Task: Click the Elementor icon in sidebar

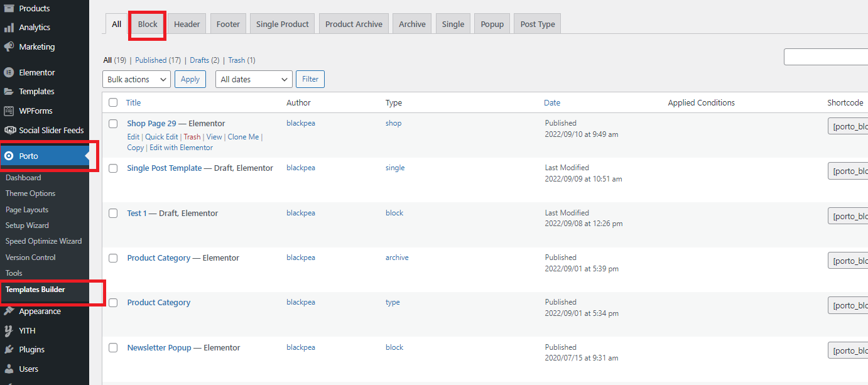Action: click(9, 72)
